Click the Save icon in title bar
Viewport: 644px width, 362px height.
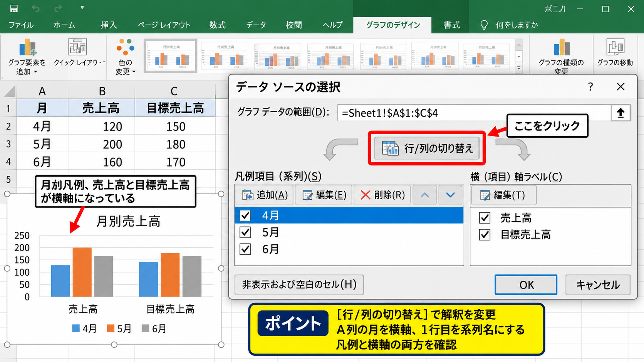tap(14, 8)
